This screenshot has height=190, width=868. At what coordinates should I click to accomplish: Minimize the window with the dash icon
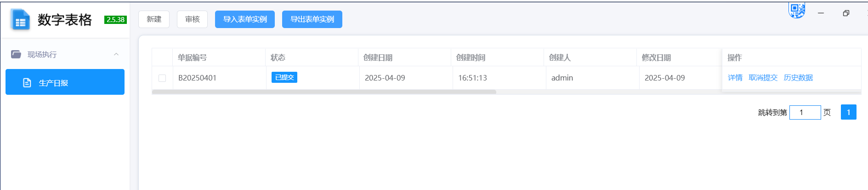821,13
